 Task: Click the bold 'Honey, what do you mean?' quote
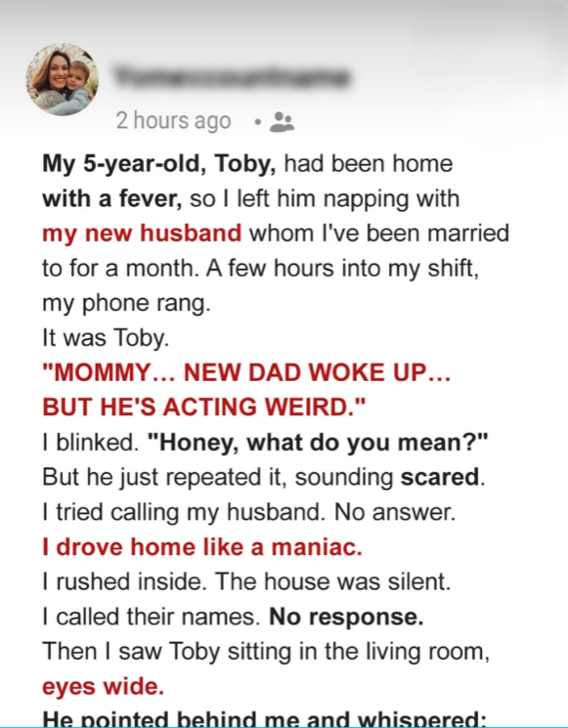318,443
